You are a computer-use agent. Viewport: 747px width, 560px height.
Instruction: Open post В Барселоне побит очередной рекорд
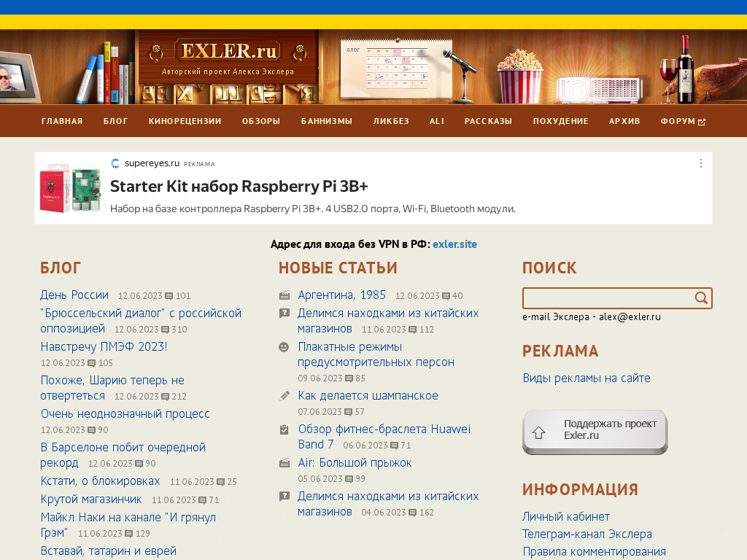click(123, 455)
